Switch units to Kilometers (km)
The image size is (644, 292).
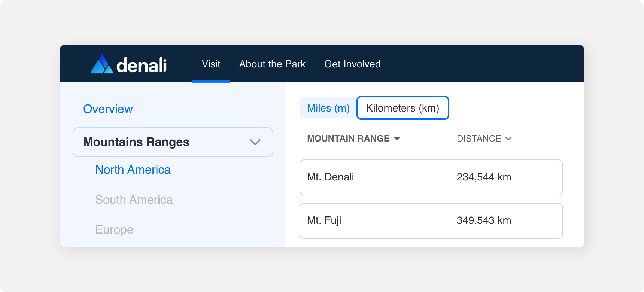(403, 108)
